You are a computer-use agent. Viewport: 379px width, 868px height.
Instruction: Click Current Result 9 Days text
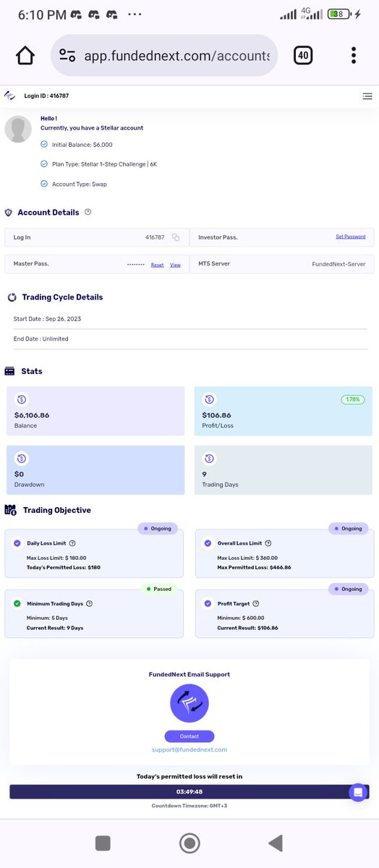click(x=55, y=628)
